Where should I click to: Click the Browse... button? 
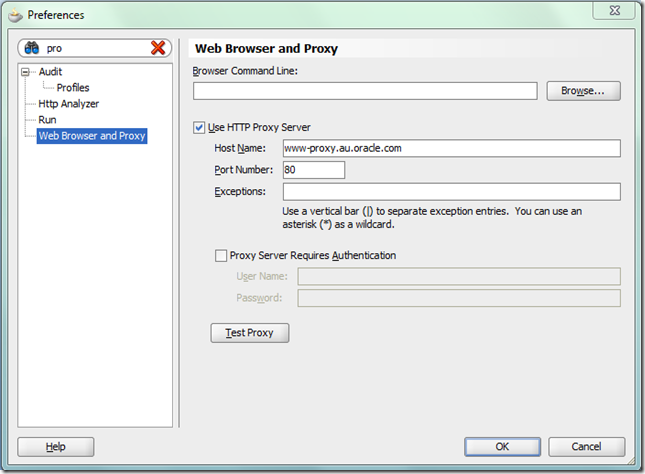(x=583, y=91)
